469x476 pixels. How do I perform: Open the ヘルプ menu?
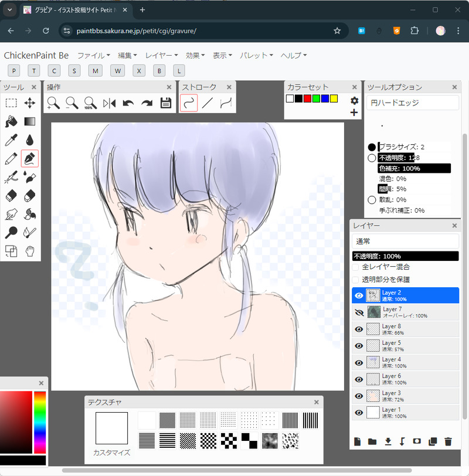click(294, 56)
